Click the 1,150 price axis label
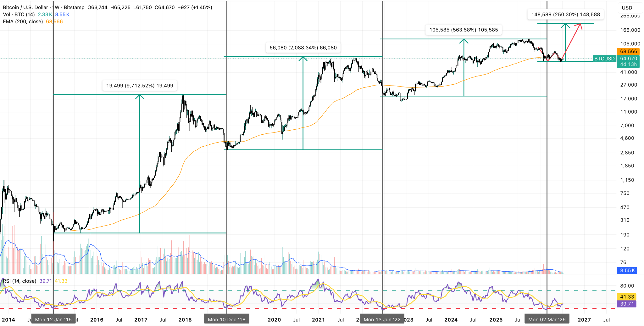This screenshot has width=644, height=326. (627, 180)
